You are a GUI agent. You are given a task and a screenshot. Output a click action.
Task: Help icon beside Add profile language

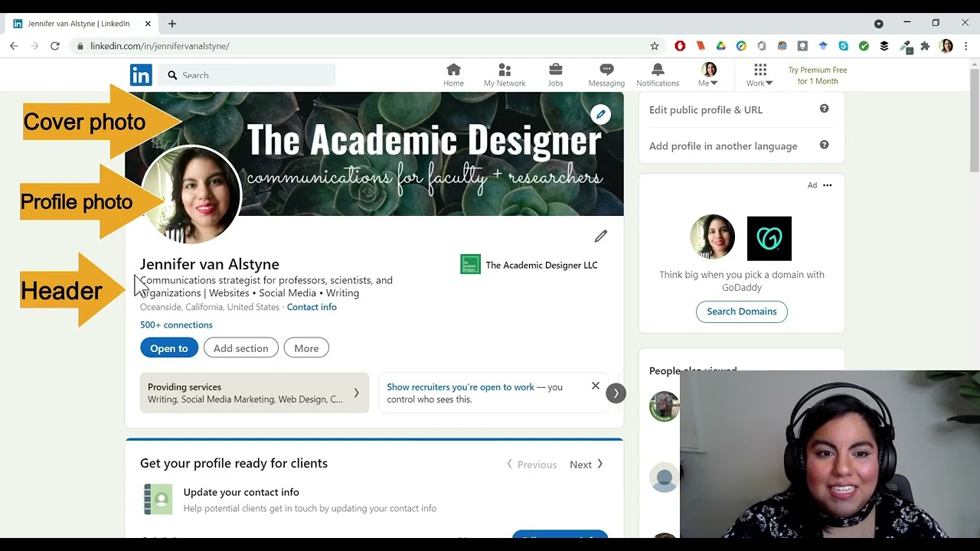coord(824,145)
